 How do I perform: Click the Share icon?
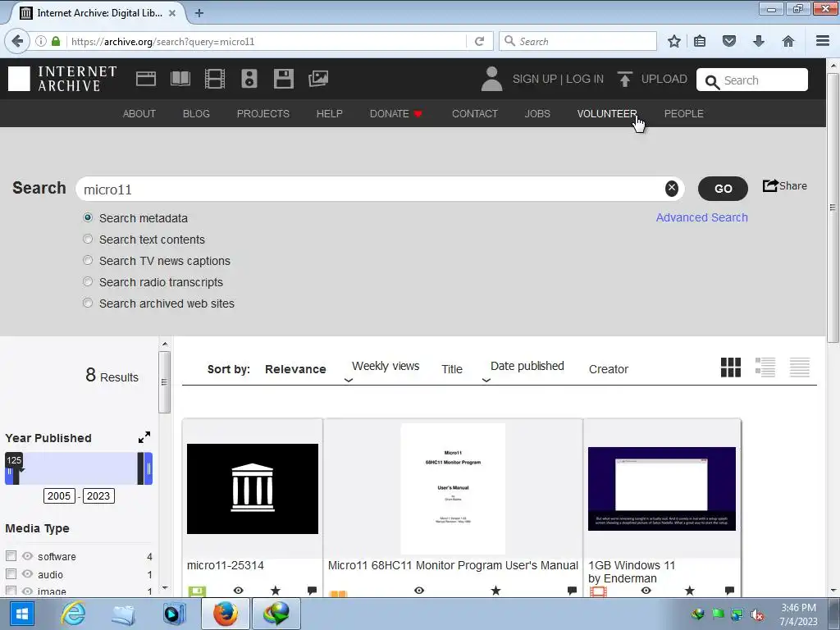[x=770, y=186]
